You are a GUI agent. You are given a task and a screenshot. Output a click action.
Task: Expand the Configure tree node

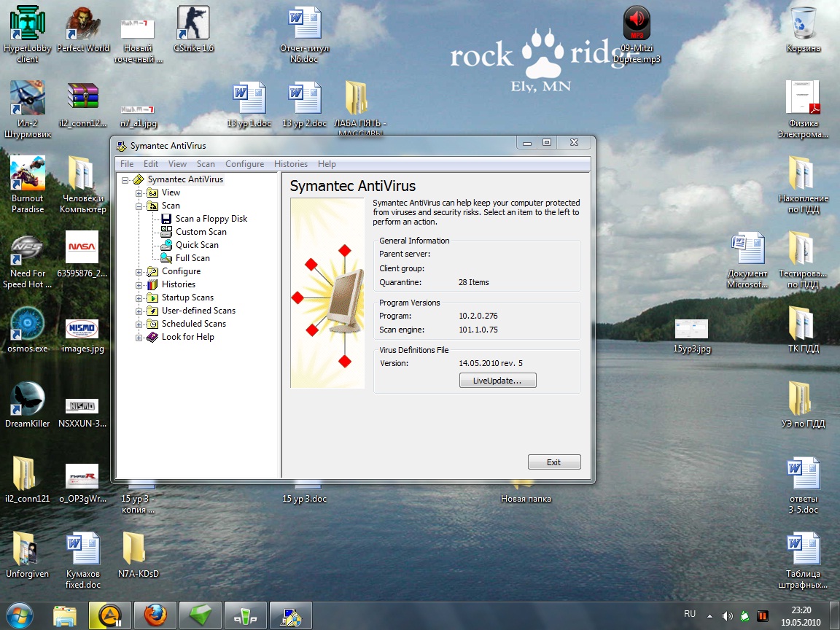(139, 272)
